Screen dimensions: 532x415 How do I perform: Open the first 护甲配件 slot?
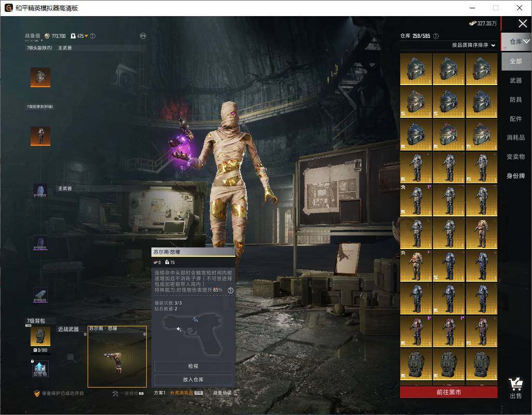tap(40, 191)
